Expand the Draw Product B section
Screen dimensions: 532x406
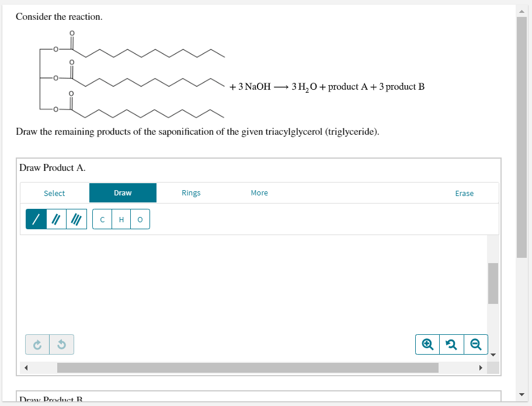coord(50,399)
